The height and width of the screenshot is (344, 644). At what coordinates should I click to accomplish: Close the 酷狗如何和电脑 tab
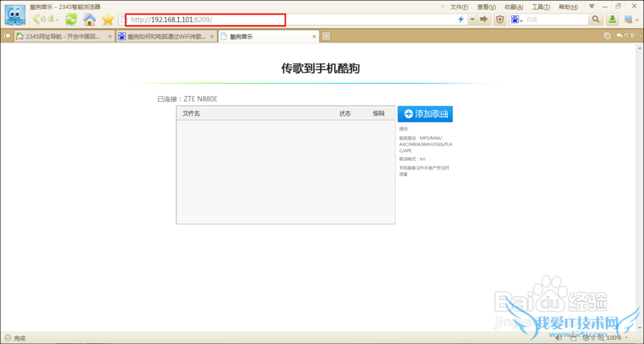pos(212,37)
